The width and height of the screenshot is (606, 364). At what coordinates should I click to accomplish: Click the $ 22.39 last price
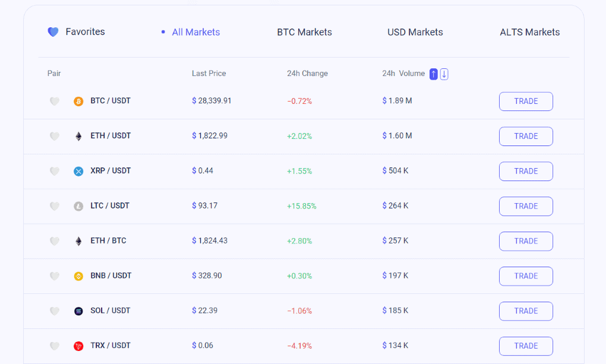pyautogui.click(x=204, y=311)
